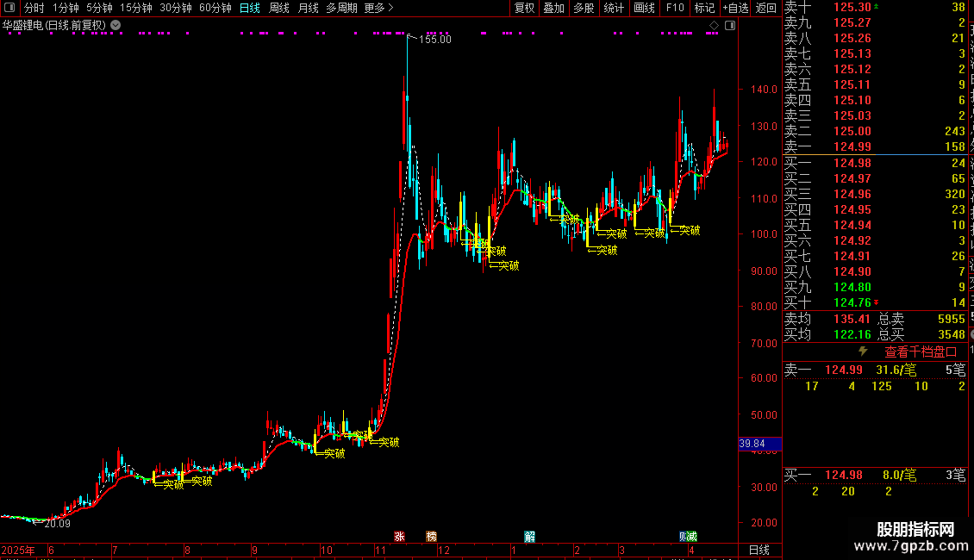Open the 解 event marker
This screenshot has width=974, height=560.
529,537
